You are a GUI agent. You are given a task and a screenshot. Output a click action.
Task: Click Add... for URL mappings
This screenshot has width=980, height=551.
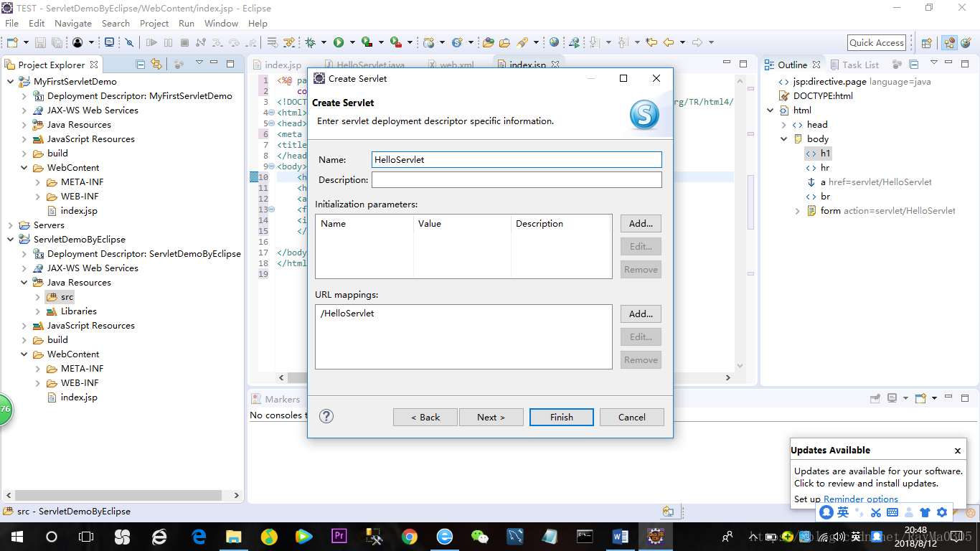641,314
